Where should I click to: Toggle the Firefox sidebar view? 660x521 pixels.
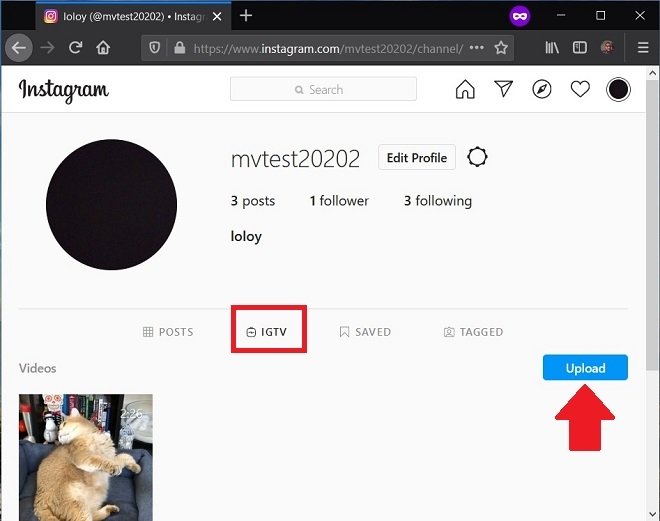(x=580, y=48)
